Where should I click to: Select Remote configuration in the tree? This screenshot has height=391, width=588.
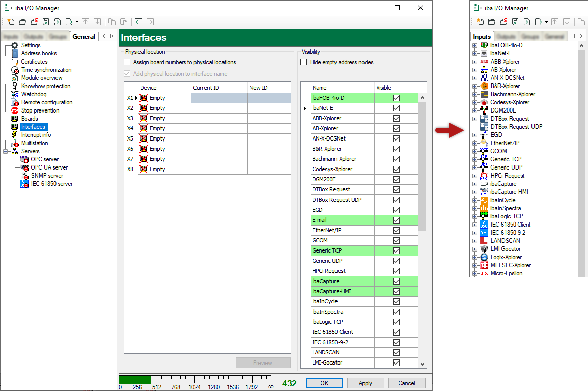pos(47,102)
